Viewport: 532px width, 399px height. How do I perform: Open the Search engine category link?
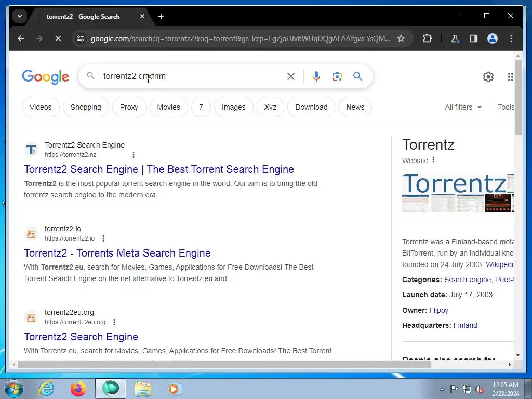(467, 280)
